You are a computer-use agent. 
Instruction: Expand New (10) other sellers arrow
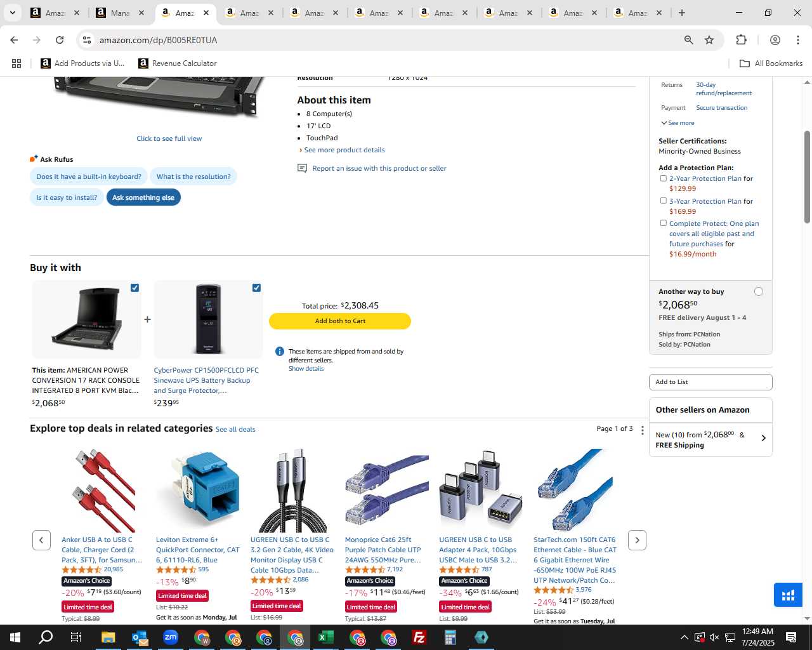[763, 438]
